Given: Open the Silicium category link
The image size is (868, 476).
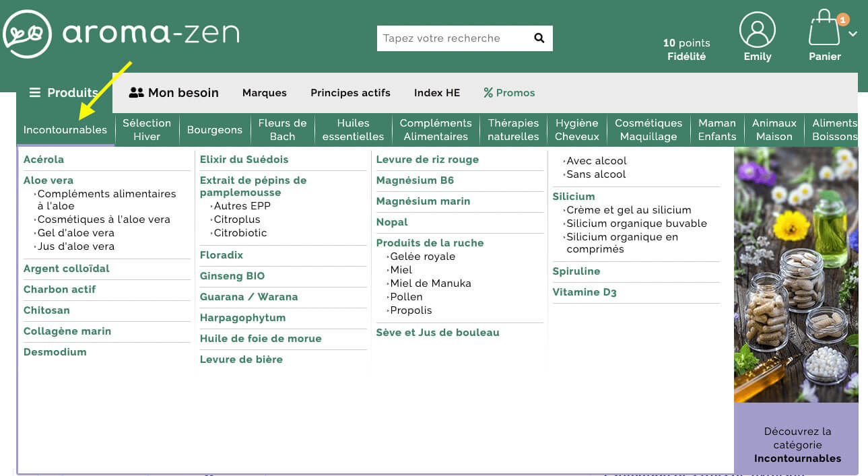Looking at the screenshot, I should coord(574,197).
